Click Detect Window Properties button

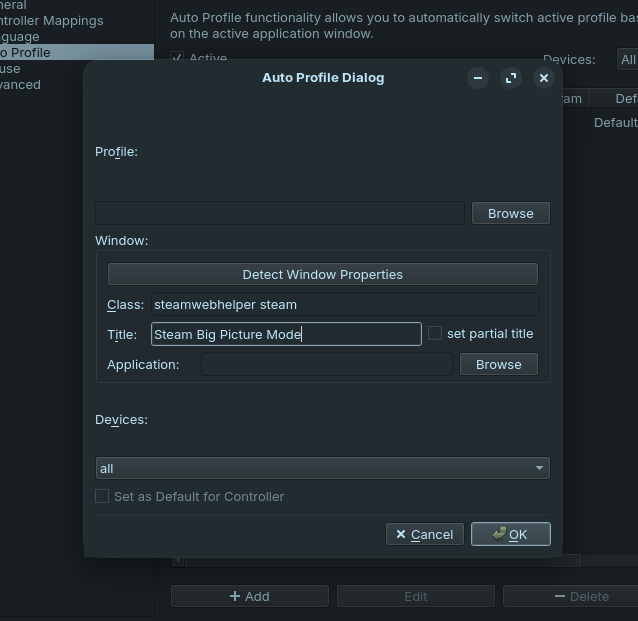pyautogui.click(x=322, y=274)
